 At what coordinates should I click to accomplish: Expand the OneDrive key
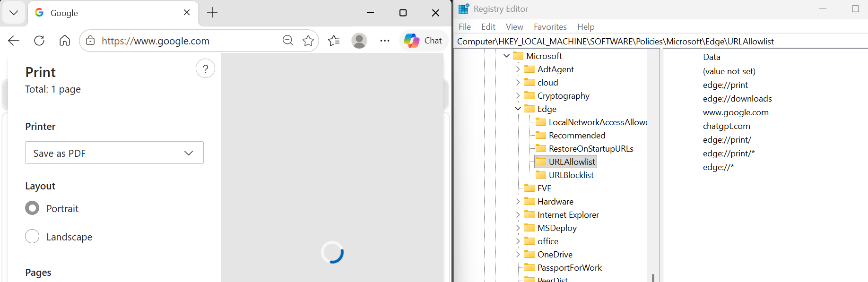point(518,254)
